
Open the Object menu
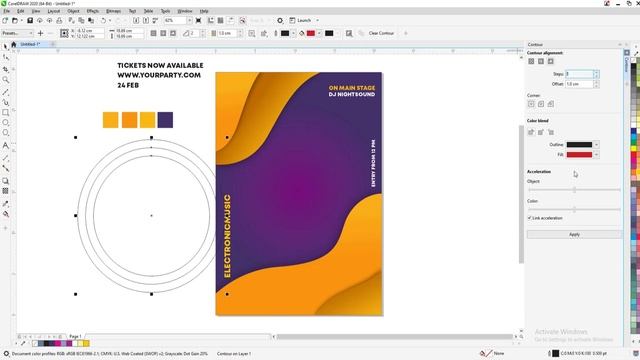[73, 11]
